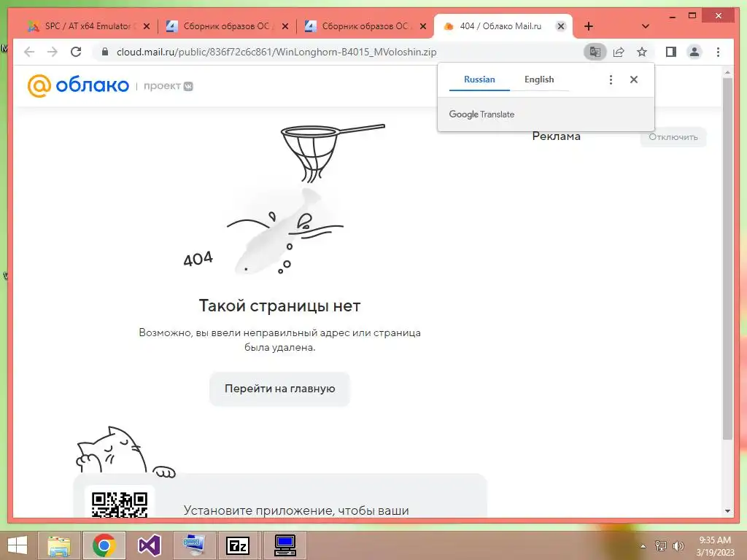Open 7-Zip from taskbar
This screenshot has height=560, width=747.
tap(239, 545)
